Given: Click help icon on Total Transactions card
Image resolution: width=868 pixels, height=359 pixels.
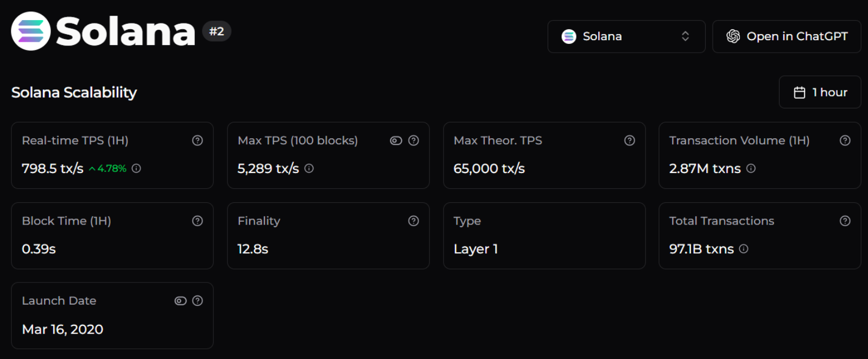Looking at the screenshot, I should click(x=845, y=221).
